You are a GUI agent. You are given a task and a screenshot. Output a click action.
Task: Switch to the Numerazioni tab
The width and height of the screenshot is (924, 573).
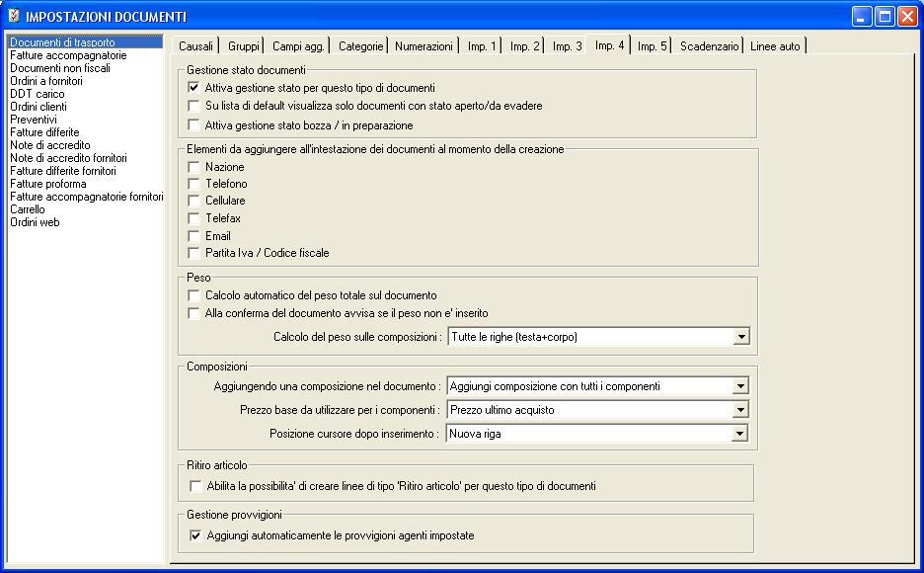[x=423, y=46]
